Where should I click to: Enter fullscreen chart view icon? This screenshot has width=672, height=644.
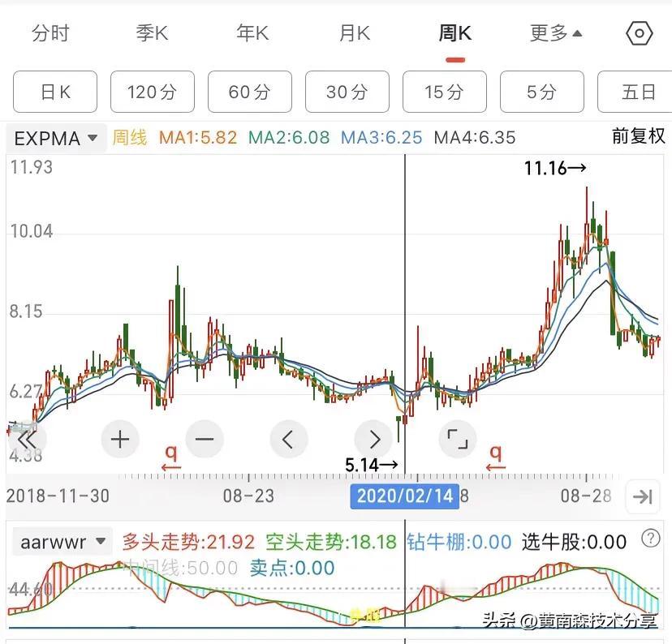coord(458,440)
